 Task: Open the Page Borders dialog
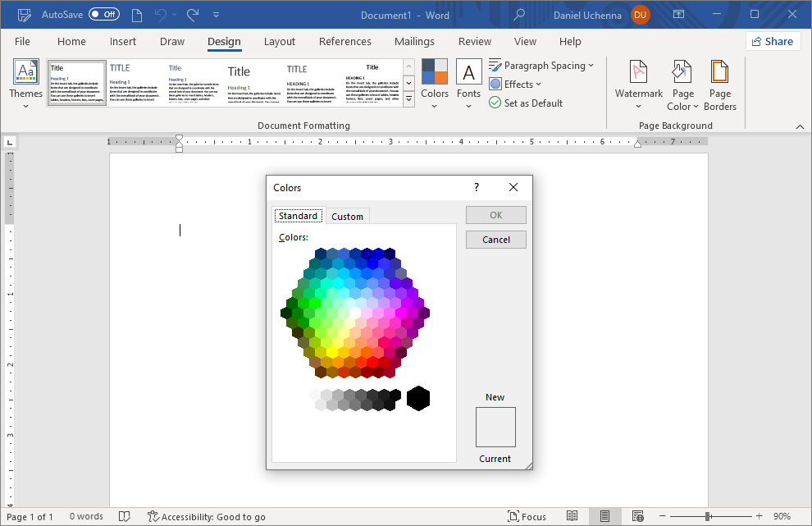tap(719, 85)
